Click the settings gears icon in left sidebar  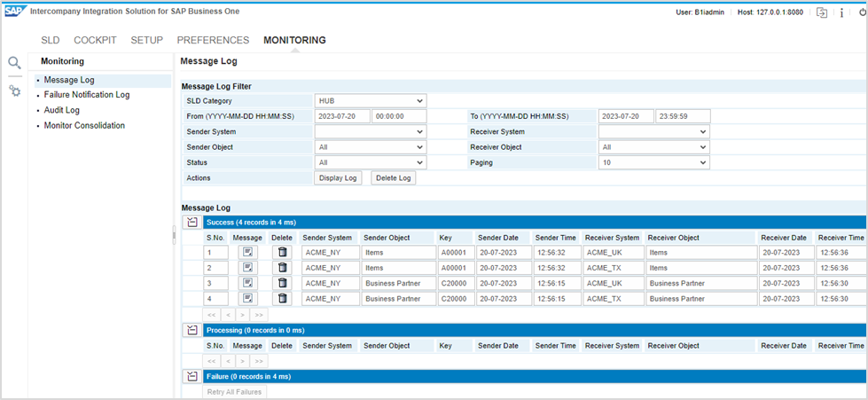14,90
